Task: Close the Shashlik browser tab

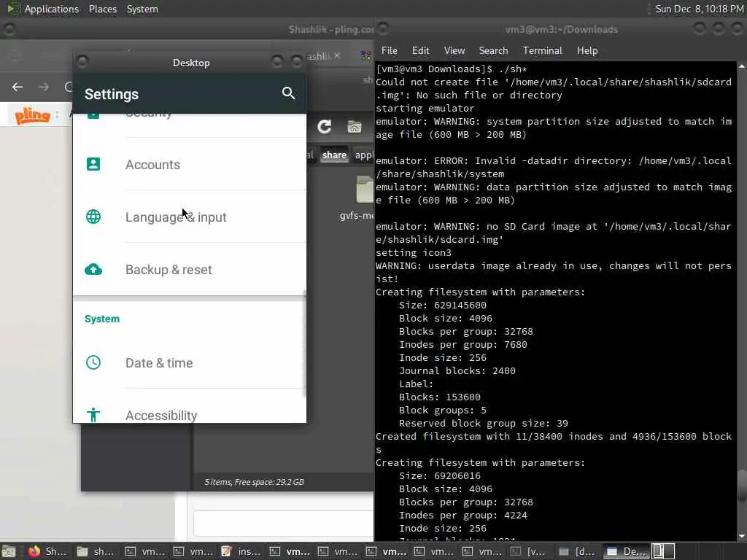Action: 337,55
